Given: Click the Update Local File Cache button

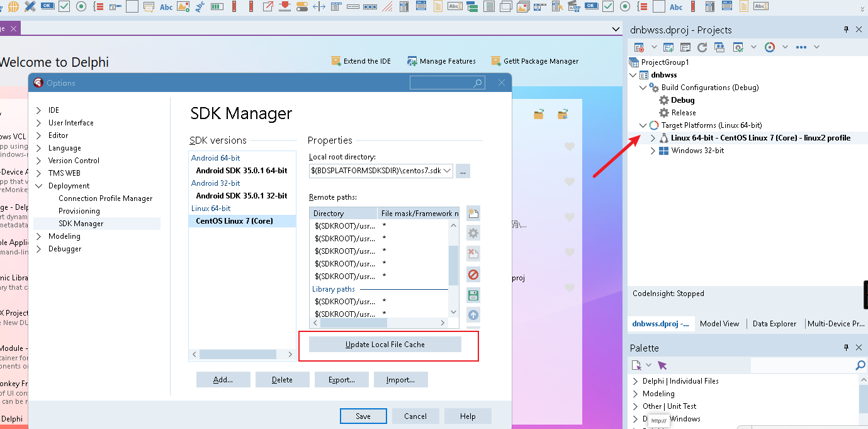Looking at the screenshot, I should pyautogui.click(x=385, y=345).
